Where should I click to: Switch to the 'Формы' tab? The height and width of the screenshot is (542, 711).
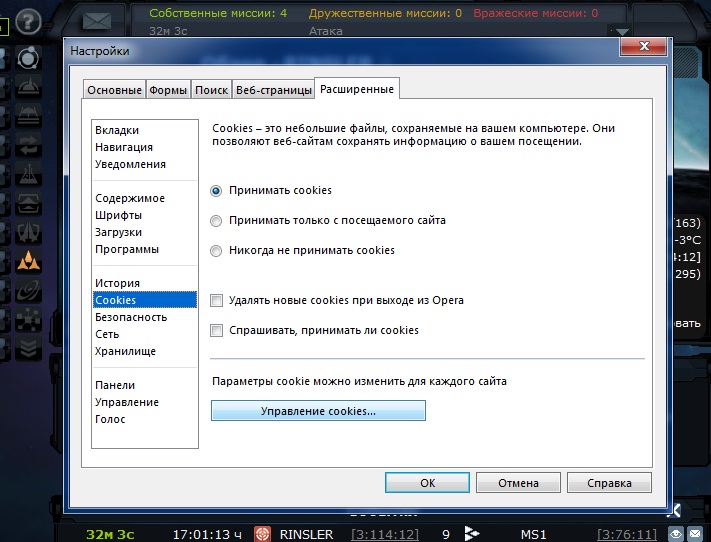pyautogui.click(x=168, y=90)
